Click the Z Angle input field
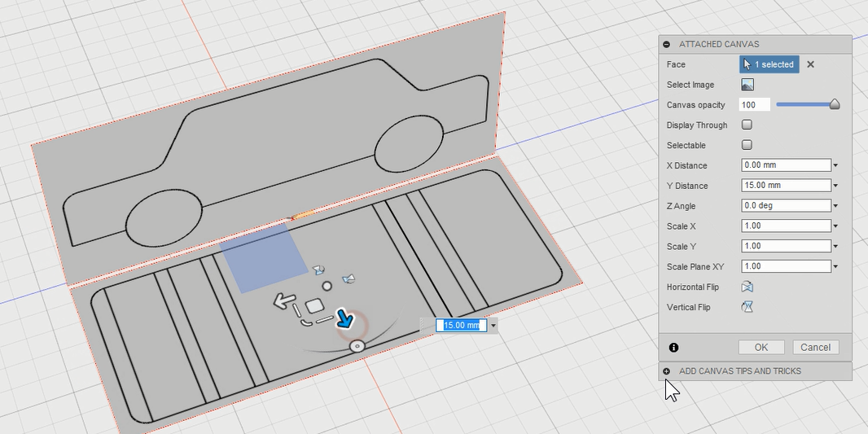Image resolution: width=868 pixels, height=434 pixels. 786,205
